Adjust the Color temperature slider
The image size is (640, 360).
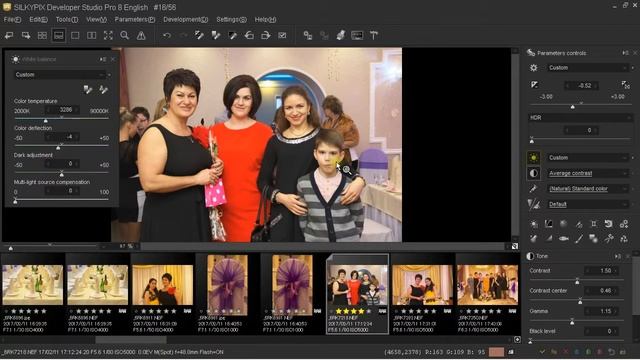click(x=62, y=119)
